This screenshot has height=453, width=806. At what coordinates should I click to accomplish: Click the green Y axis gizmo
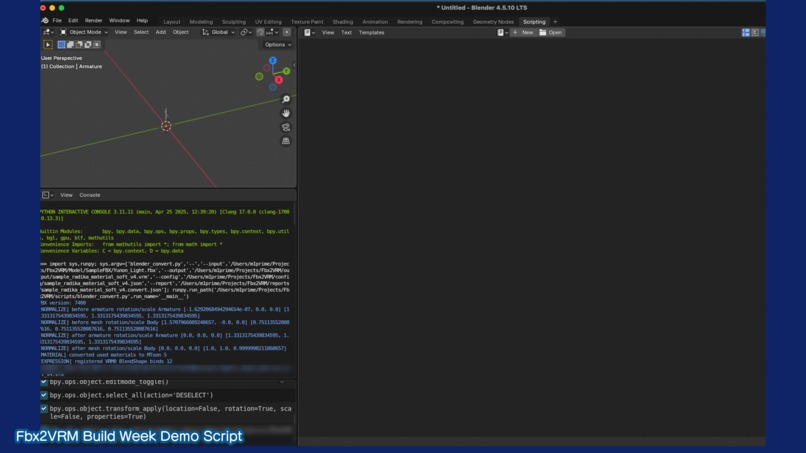point(286,71)
